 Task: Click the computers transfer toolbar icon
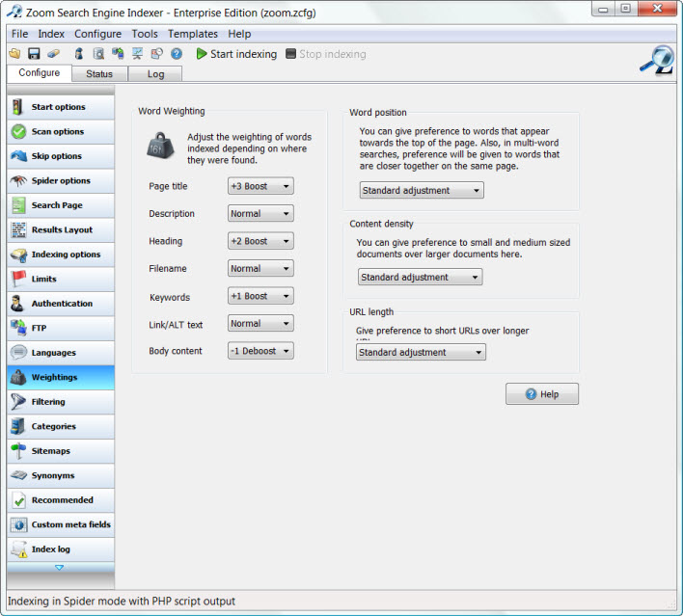(x=118, y=54)
